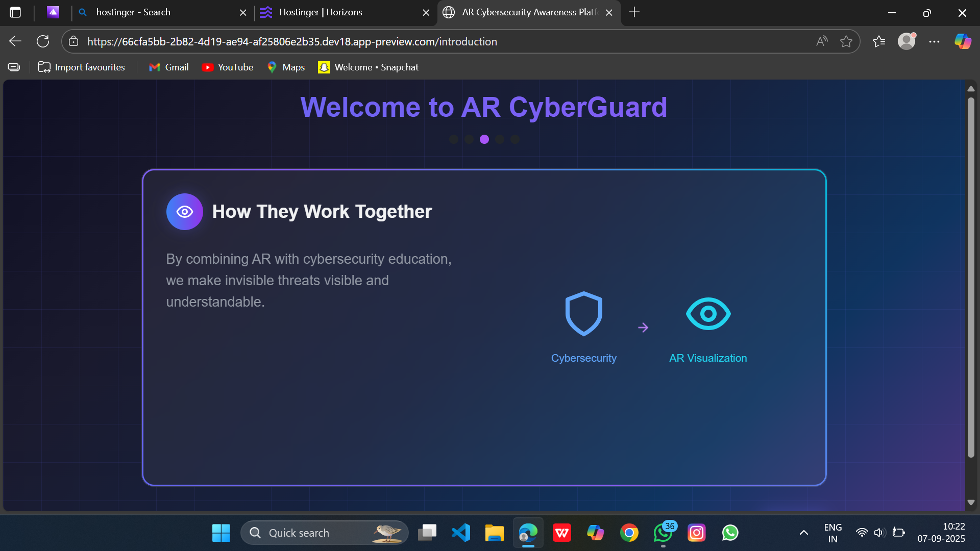This screenshot has height=551, width=980.
Task: Open the YouTube bookmark
Action: pos(228,67)
